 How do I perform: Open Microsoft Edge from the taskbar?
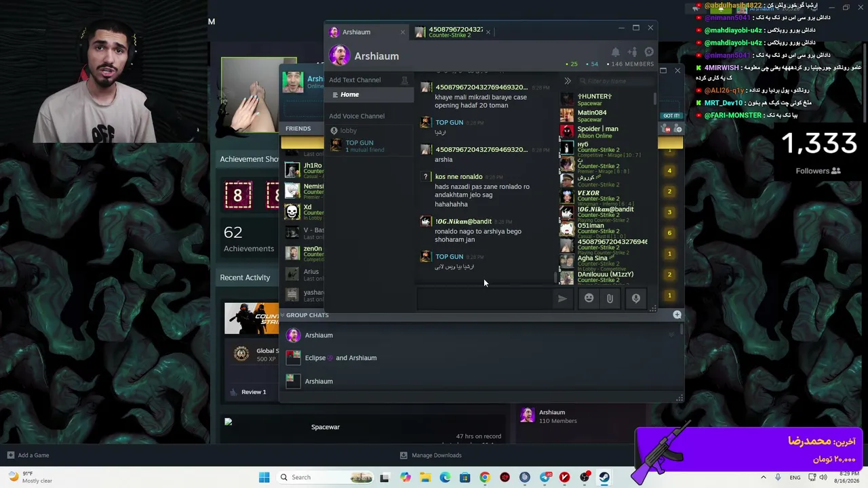pos(445,477)
